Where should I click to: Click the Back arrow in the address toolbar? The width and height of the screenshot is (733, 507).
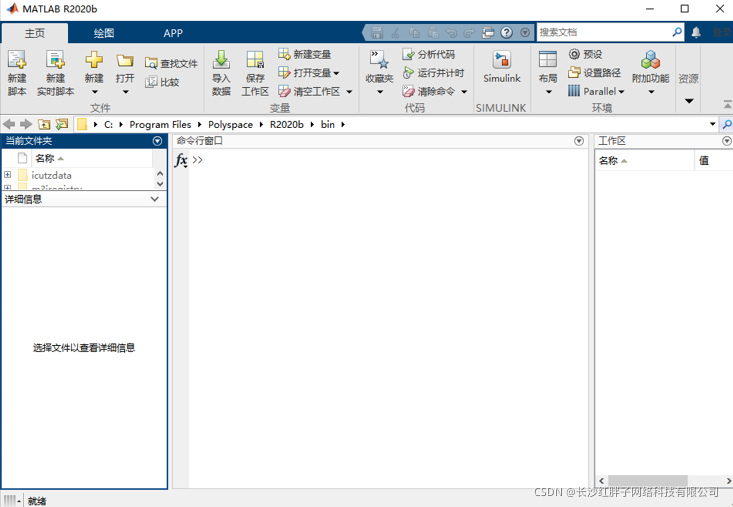click(x=9, y=124)
